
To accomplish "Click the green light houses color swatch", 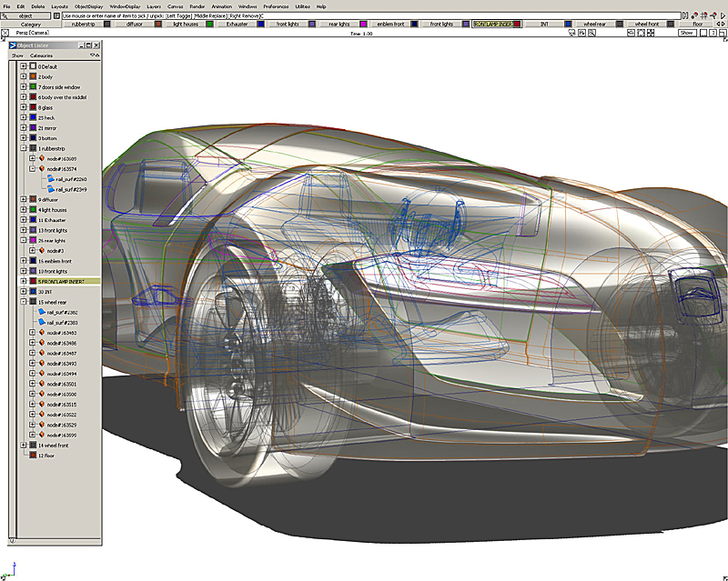I will pos(208,24).
